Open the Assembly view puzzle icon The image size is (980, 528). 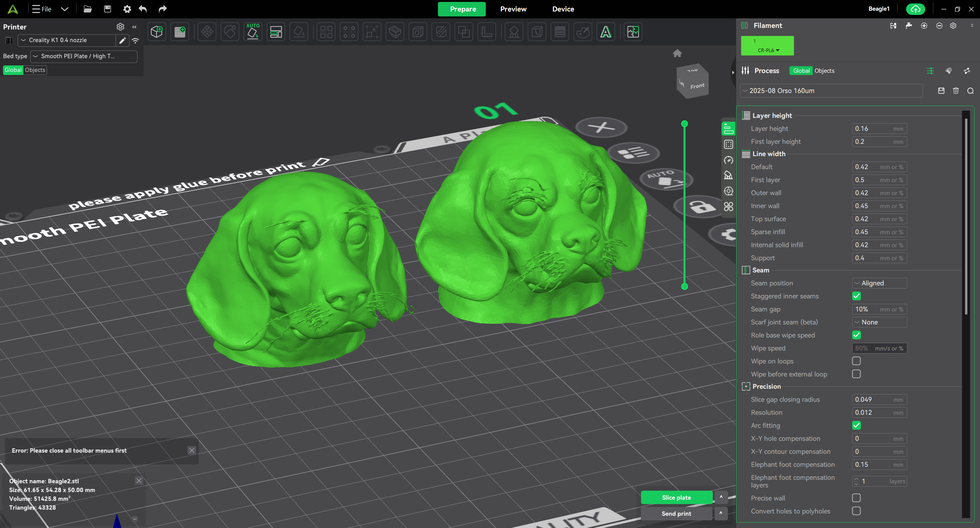[633, 32]
